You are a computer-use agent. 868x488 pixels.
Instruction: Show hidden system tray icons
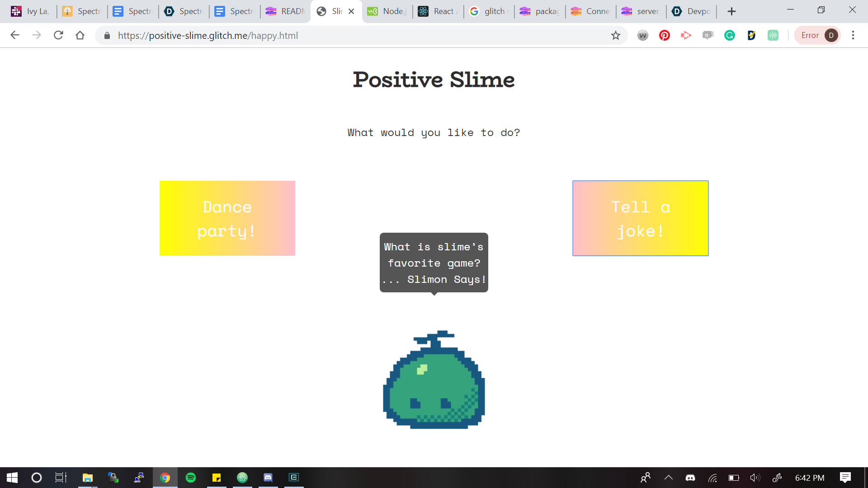(668, 478)
